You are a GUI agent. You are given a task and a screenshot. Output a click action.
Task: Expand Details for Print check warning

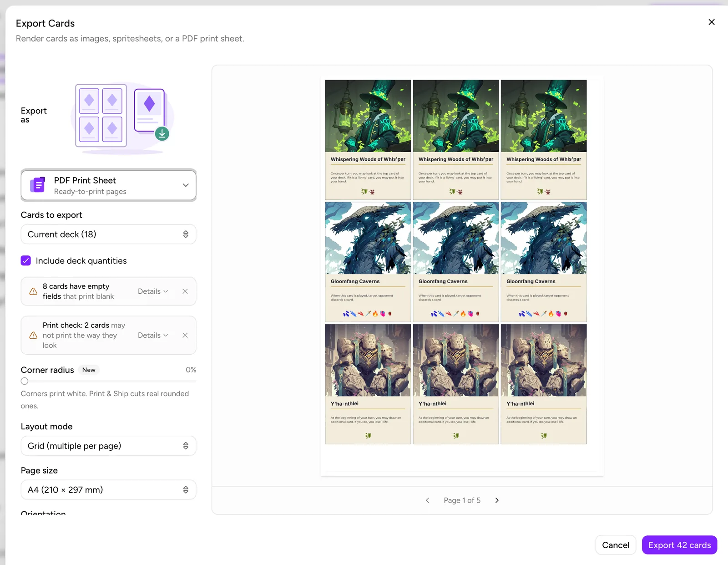[153, 335]
